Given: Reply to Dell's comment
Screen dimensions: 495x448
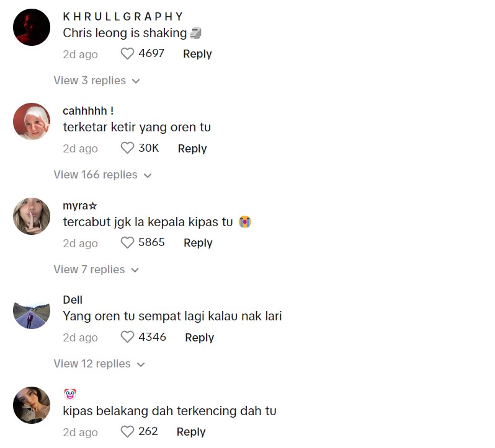Looking at the screenshot, I should (x=200, y=337).
